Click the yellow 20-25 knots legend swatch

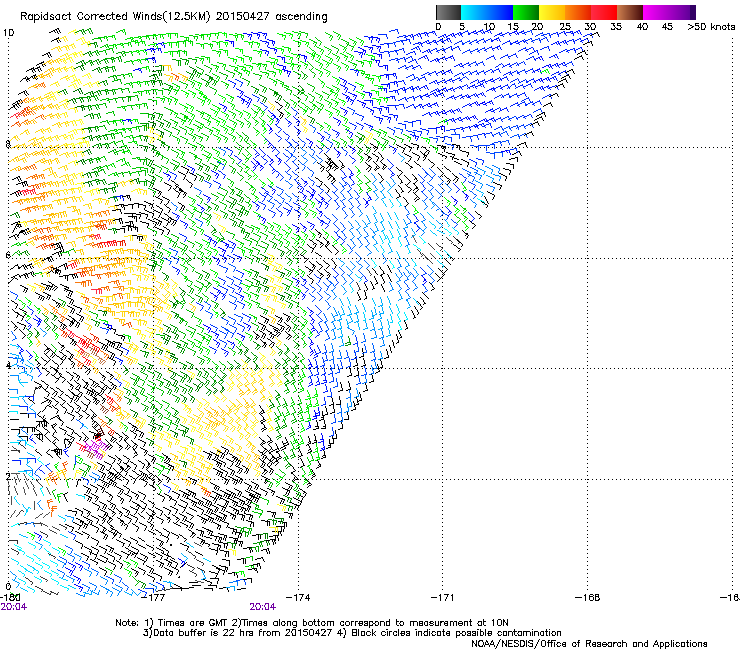552,12
